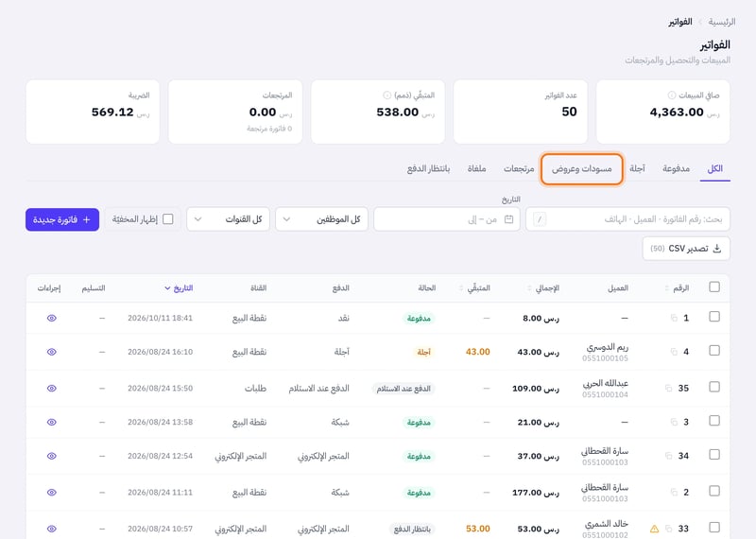Click plus icon on فاتورة جديدة
This screenshot has width=756, height=539.
click(x=86, y=219)
